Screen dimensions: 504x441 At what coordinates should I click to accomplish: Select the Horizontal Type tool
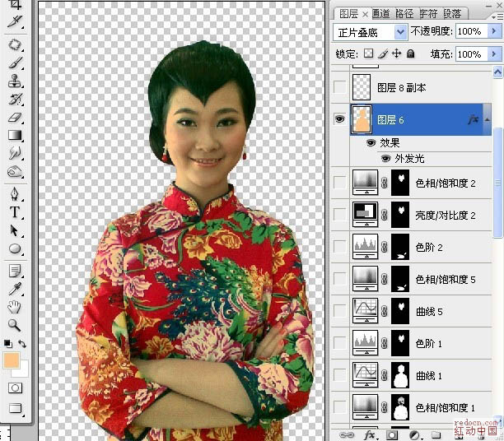coord(15,212)
